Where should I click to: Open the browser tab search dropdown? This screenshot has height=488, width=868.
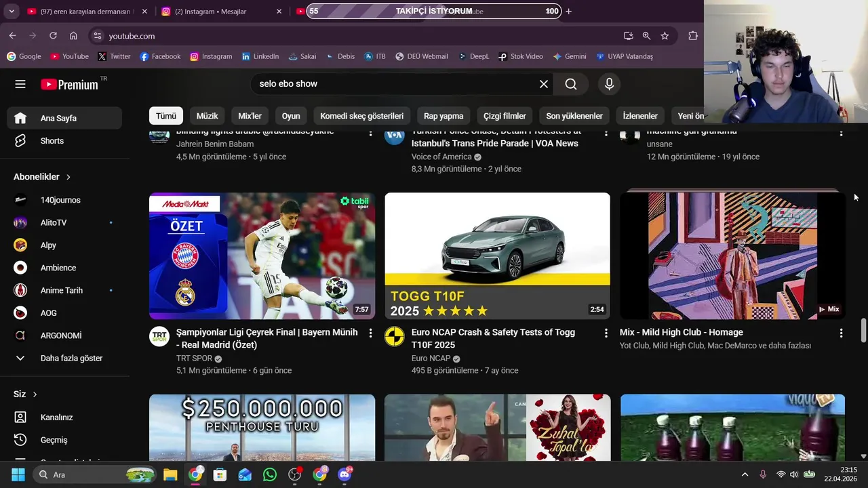point(12,12)
